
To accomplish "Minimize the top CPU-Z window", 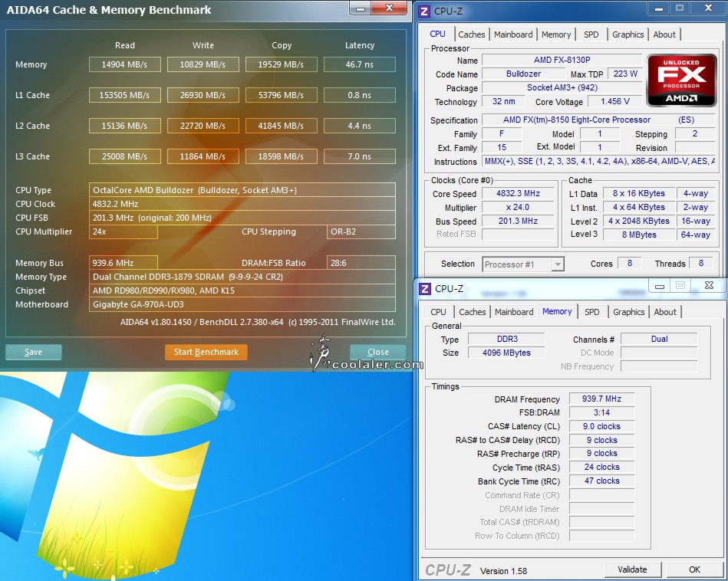I will pyautogui.click(x=658, y=9).
